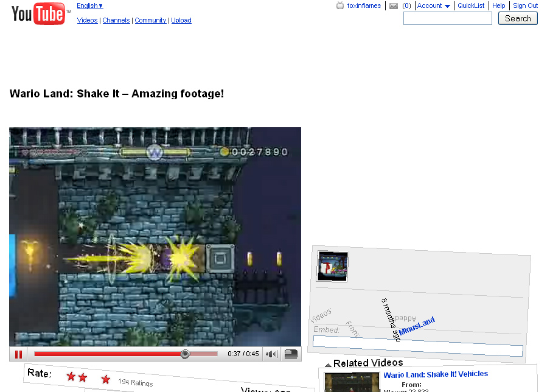Open the Upload page link
Image resolution: width=550 pixels, height=392 pixels.
click(x=181, y=20)
